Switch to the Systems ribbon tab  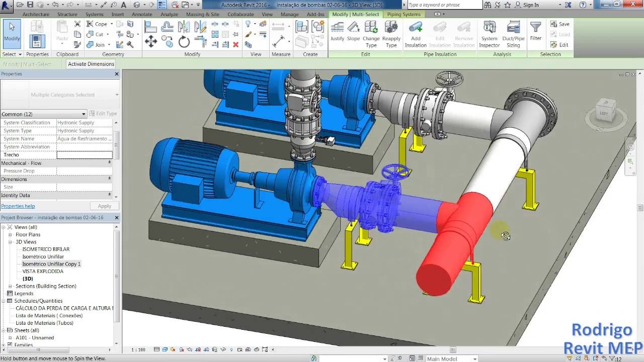[94, 14]
